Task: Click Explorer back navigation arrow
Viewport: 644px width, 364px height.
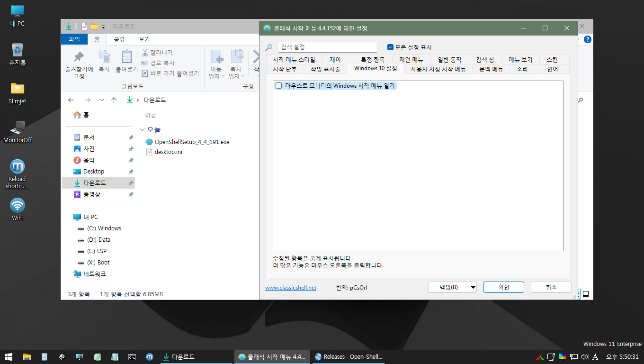Action: point(71,100)
